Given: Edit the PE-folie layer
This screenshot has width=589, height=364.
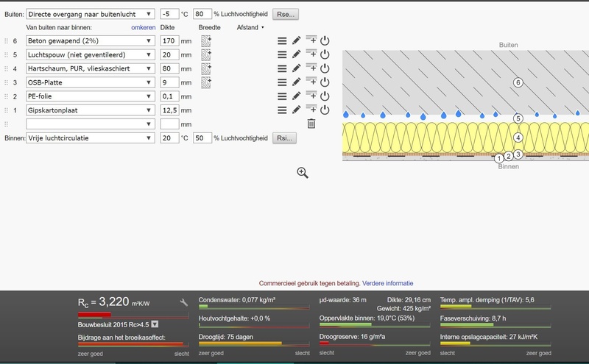Looking at the screenshot, I should (297, 96).
